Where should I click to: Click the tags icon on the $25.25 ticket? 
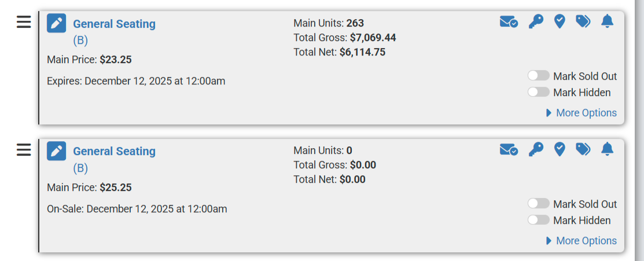[583, 150]
